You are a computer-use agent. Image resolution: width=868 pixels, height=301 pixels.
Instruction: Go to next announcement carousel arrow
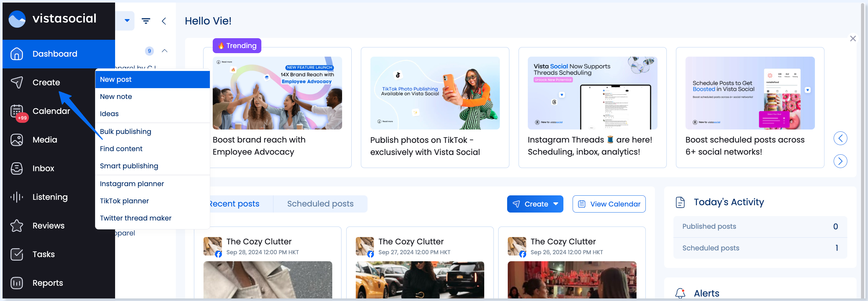840,161
